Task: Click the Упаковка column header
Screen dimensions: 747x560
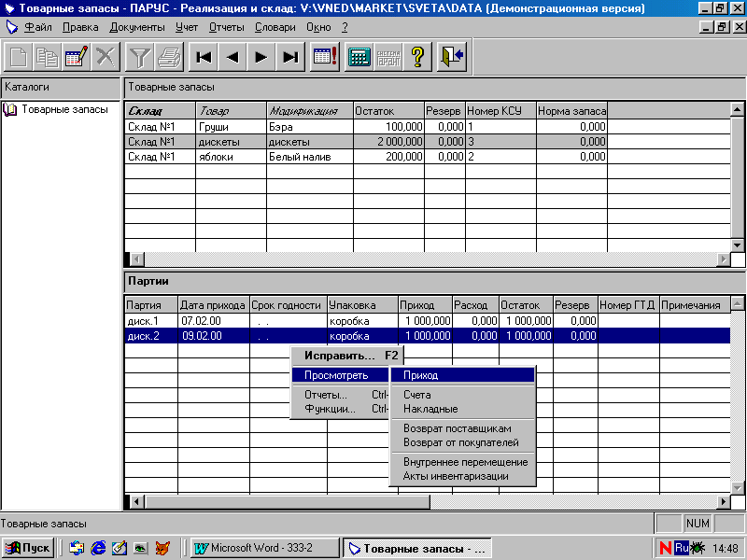Action: coord(362,305)
